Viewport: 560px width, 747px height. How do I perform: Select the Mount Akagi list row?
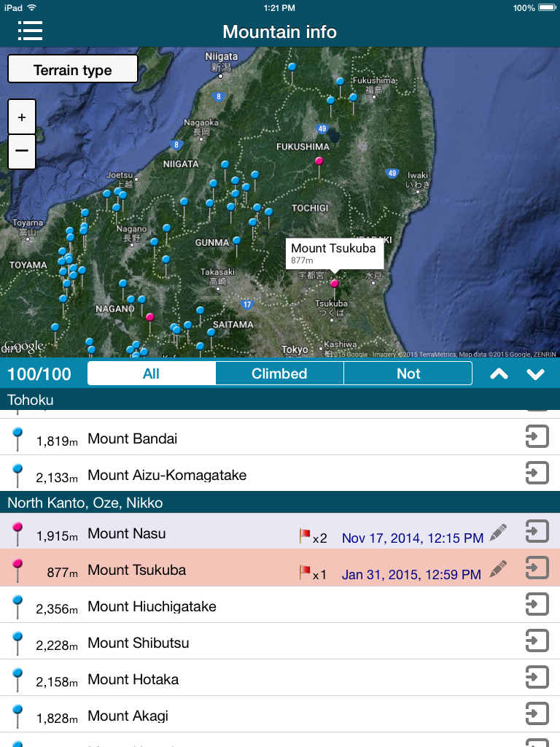coord(280,714)
